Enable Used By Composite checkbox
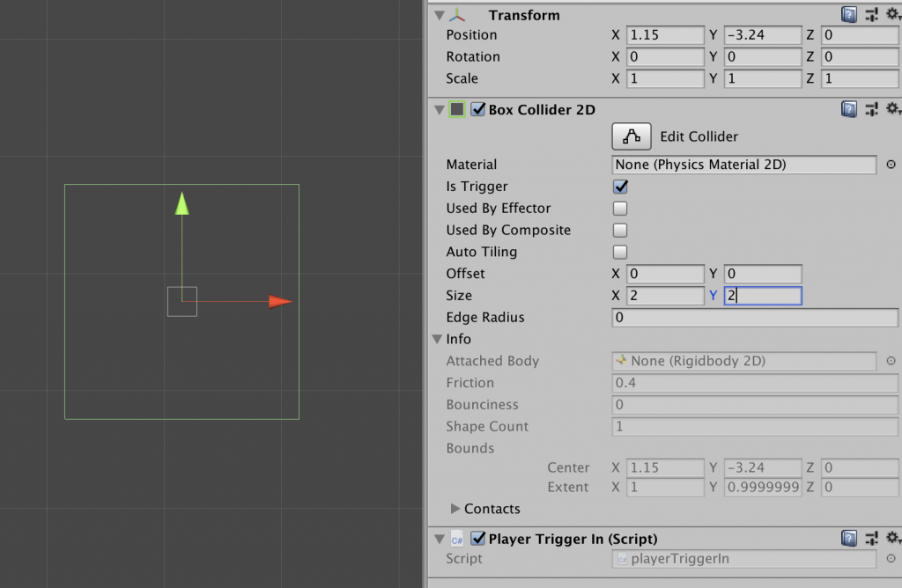 [x=620, y=230]
